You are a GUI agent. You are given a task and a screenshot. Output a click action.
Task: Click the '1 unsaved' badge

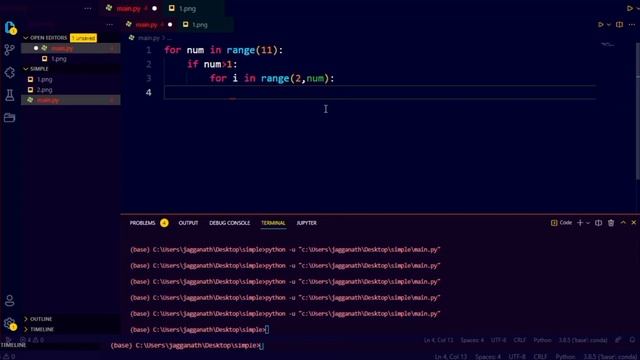pos(83,38)
